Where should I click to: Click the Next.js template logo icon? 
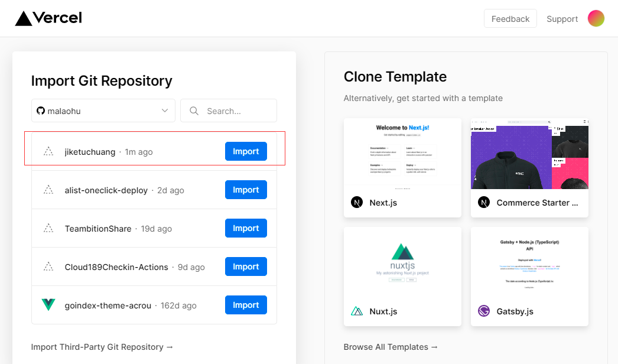(x=357, y=202)
